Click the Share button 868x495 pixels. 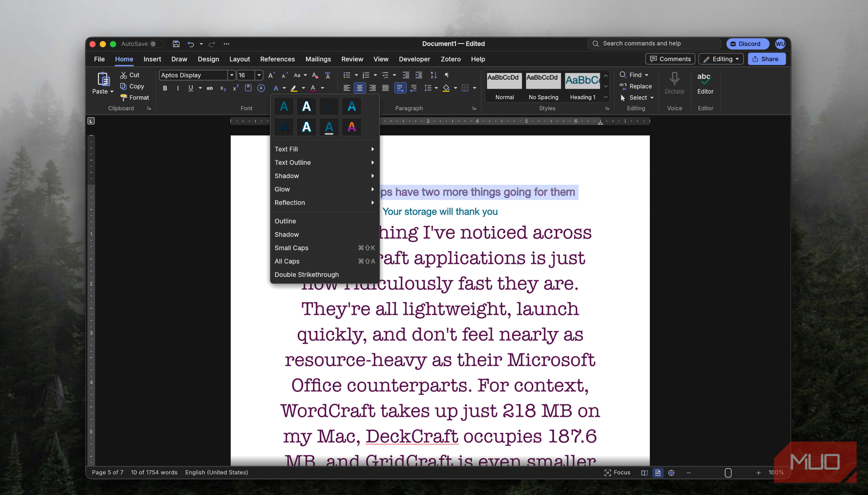(767, 59)
